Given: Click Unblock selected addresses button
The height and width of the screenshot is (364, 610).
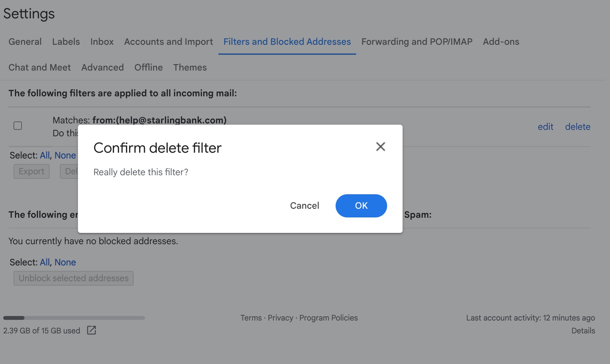Looking at the screenshot, I should click(73, 278).
